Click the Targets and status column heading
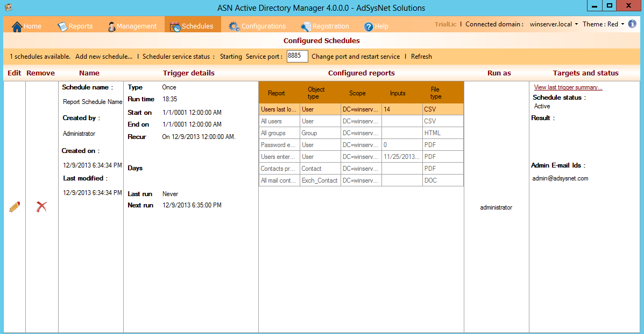 pos(586,73)
